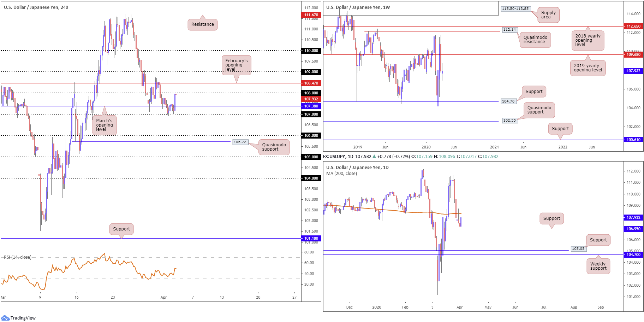Click the blue 107.380 price label
The height and width of the screenshot is (322, 644).
[311, 106]
